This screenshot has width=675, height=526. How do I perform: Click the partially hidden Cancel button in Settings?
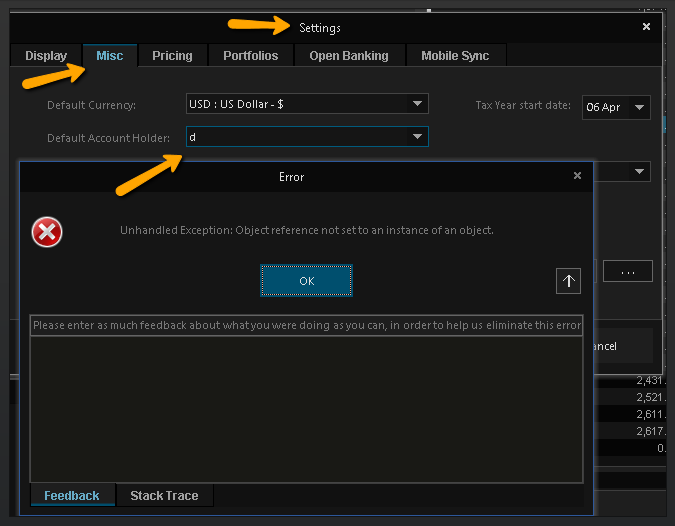(x=623, y=346)
